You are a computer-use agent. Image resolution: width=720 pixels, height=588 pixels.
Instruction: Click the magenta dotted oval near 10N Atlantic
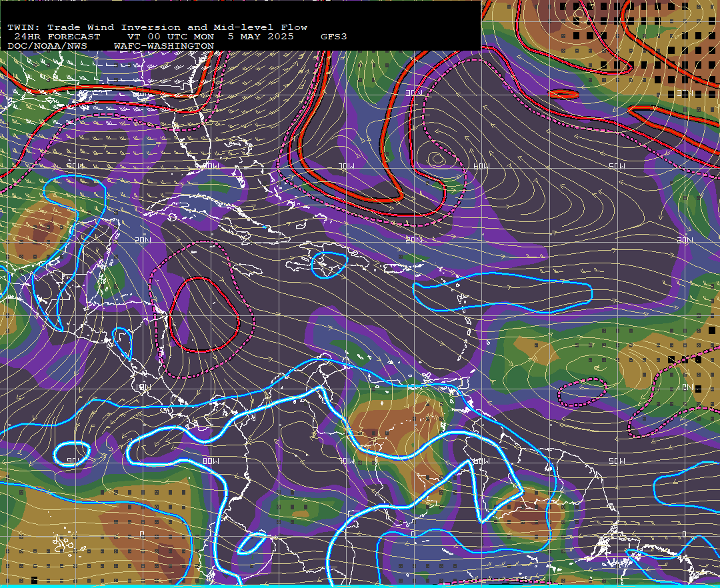pos(582,393)
